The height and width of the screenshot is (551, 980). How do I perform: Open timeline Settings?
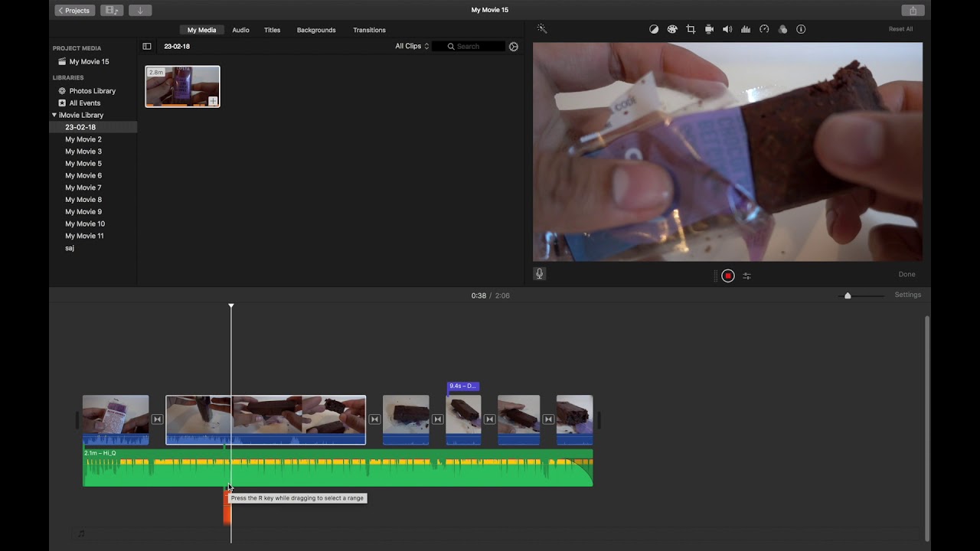(908, 295)
